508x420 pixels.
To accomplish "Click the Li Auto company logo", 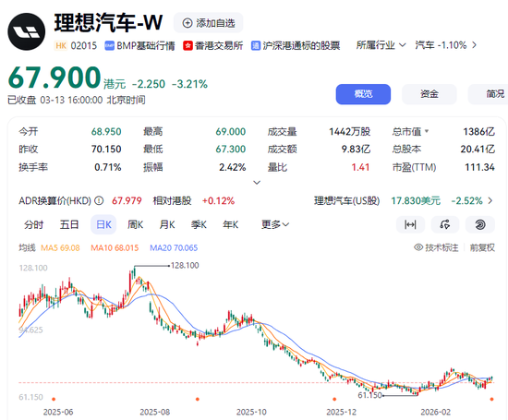I will click(26, 31).
